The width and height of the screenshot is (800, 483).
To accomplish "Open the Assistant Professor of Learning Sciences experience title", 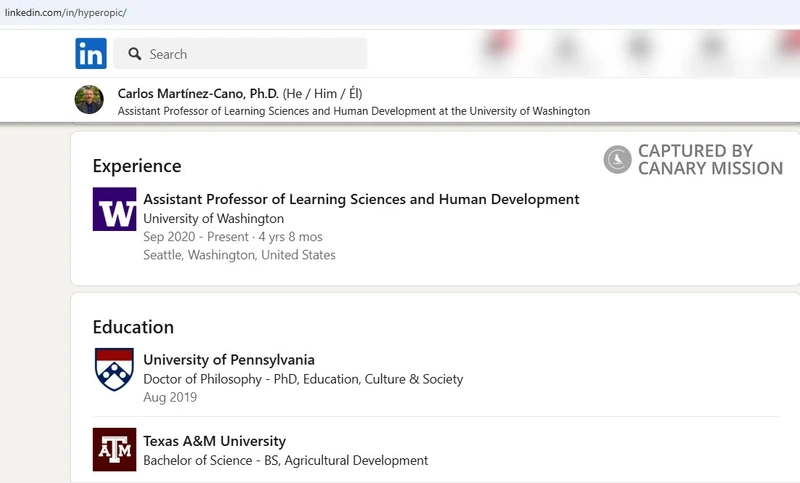I will click(x=361, y=199).
